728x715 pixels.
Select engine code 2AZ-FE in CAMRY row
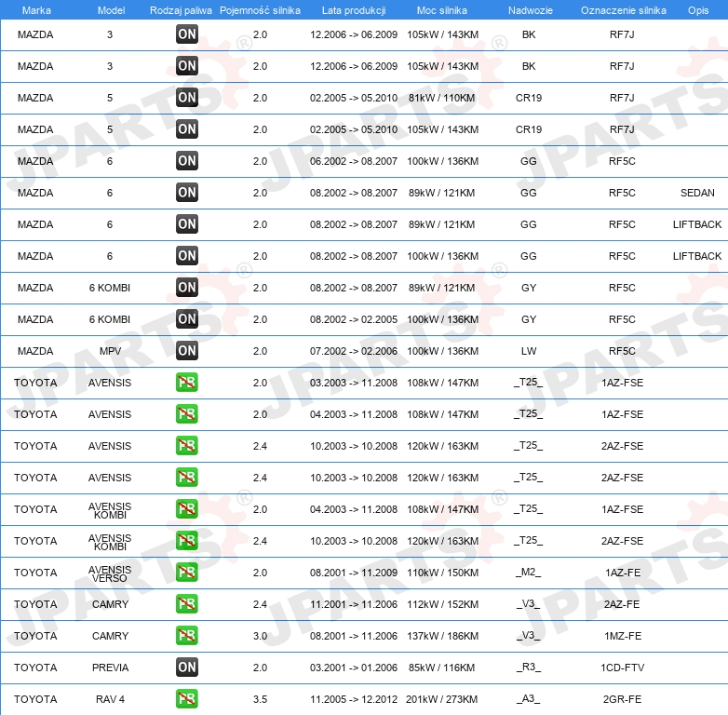pos(622,604)
